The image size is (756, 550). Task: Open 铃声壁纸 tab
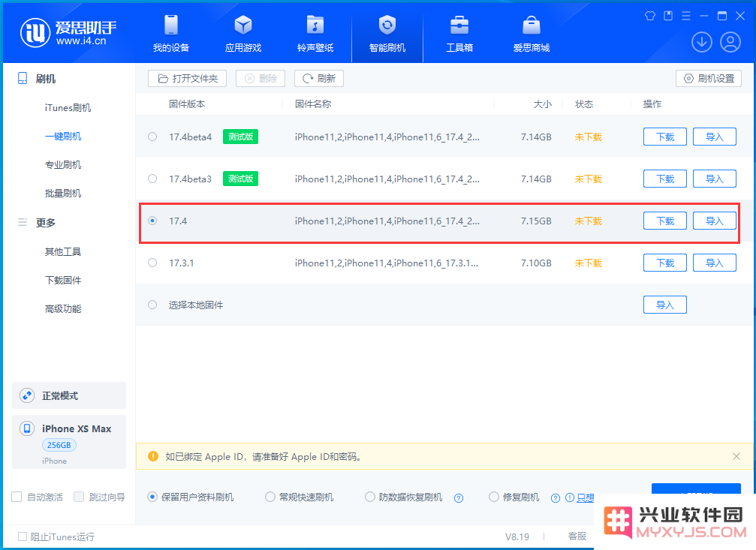click(315, 33)
